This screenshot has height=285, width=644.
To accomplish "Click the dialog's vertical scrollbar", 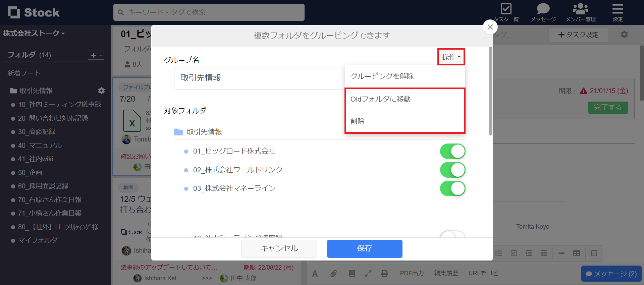I will (x=490, y=91).
